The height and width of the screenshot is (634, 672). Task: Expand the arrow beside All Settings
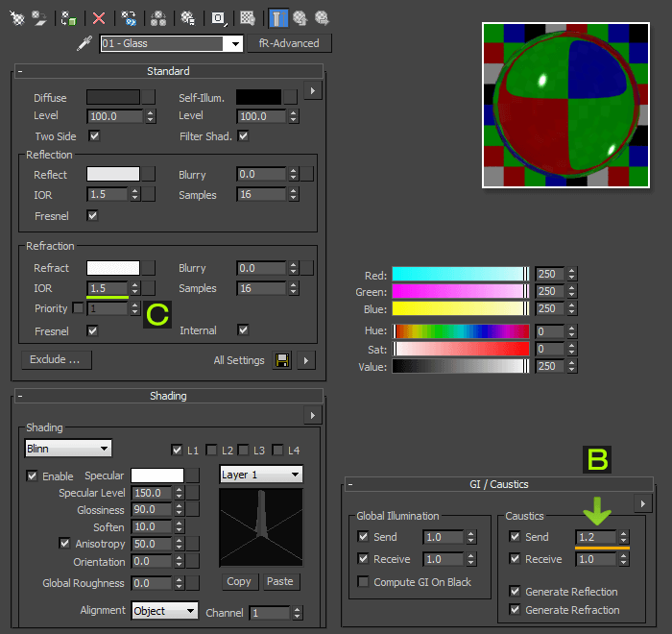(306, 360)
